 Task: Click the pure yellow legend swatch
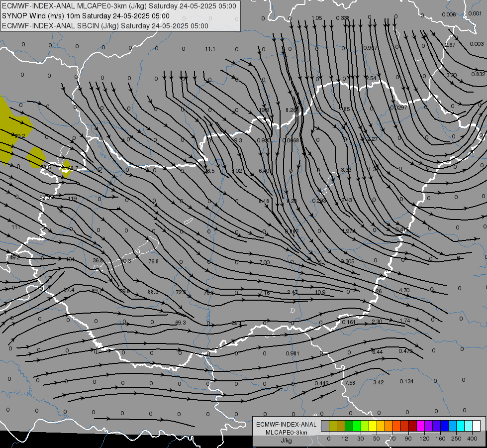[373, 426]
